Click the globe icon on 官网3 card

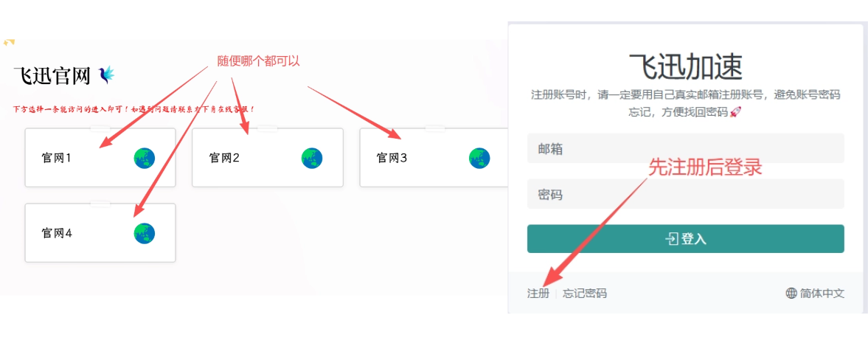pos(479,158)
